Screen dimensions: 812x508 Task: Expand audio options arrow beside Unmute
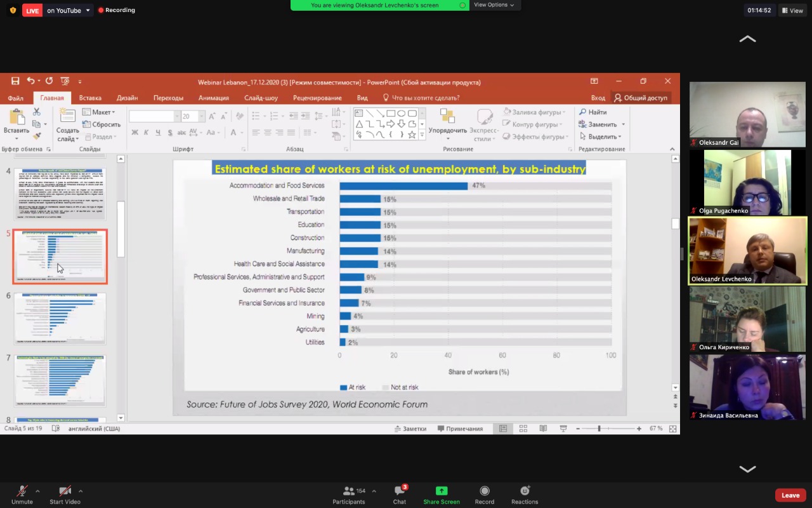coord(37,491)
